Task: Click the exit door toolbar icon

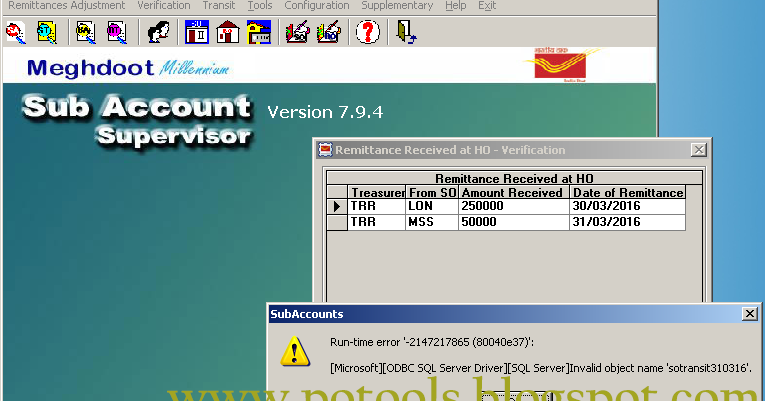Action: [x=406, y=32]
